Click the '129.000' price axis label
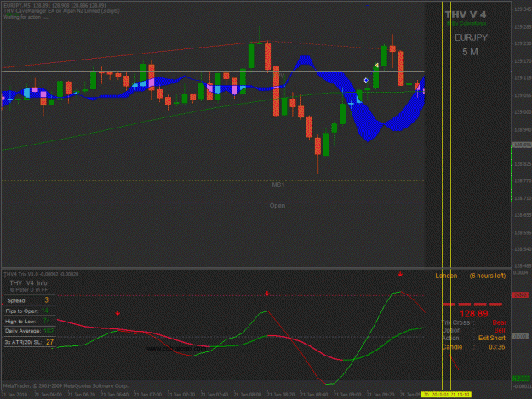The height and width of the screenshot is (399, 532). pos(523,112)
